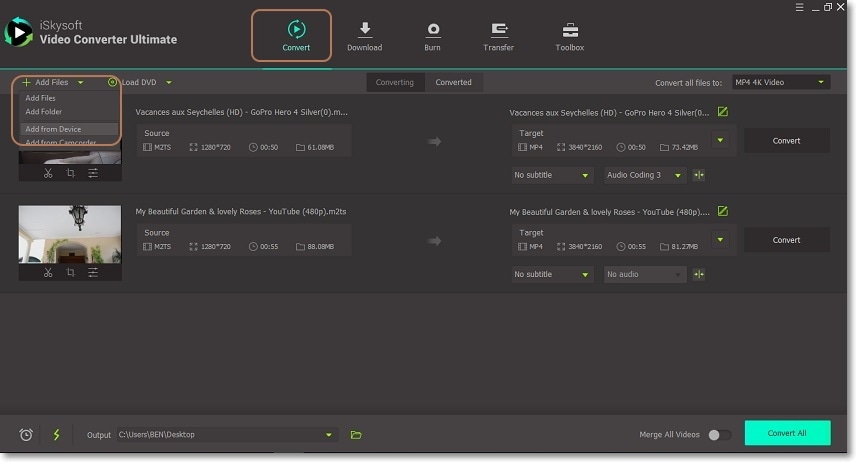The image size is (856, 462).
Task: Switch to the Converted list tab
Action: [x=454, y=82]
